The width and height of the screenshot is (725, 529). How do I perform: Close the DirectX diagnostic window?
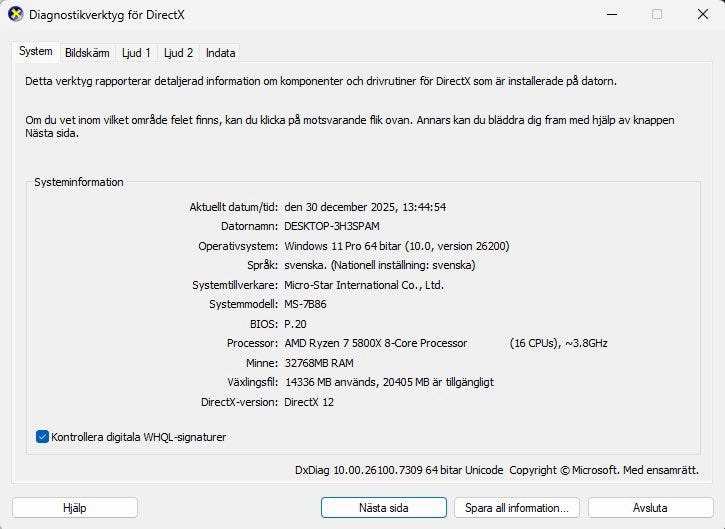coord(703,14)
